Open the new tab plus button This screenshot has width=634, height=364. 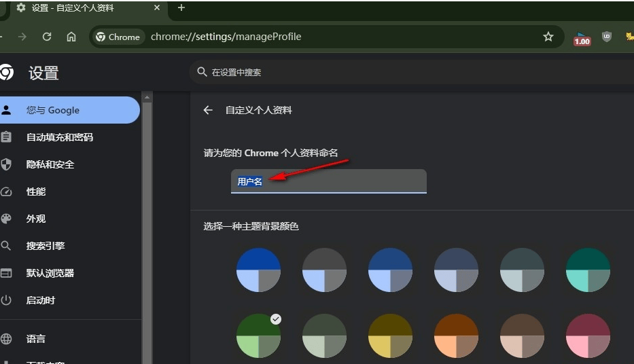(x=181, y=8)
